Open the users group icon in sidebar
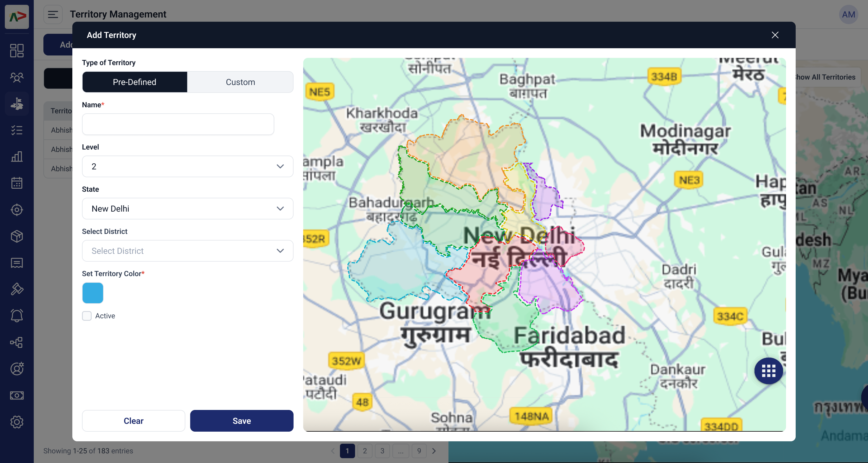 coord(17,77)
